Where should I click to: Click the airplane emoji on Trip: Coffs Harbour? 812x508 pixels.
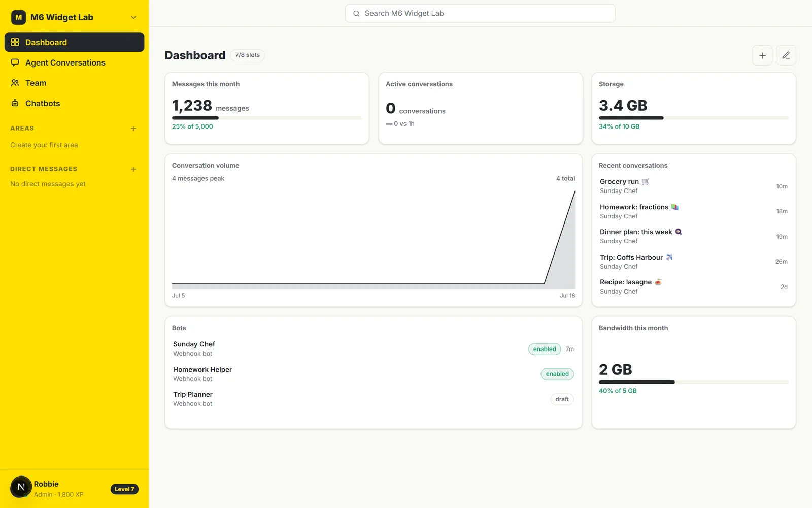coord(669,258)
